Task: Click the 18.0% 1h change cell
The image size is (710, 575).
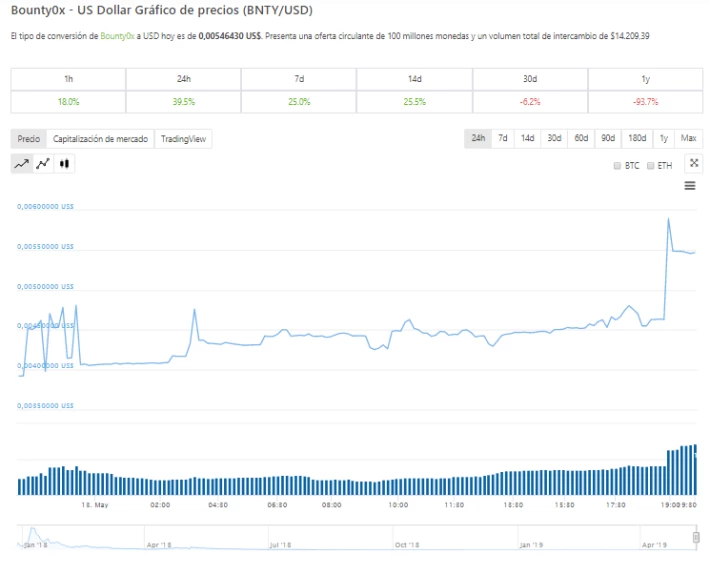Action: (x=68, y=102)
